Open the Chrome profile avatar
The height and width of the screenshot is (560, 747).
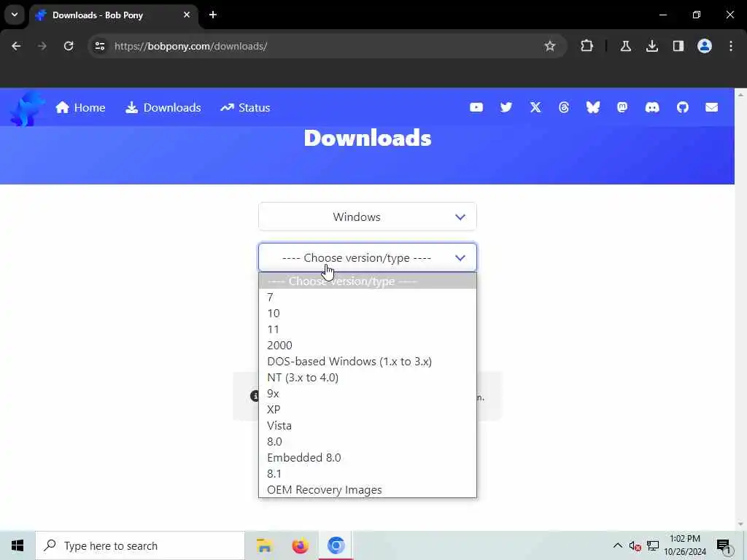click(705, 46)
